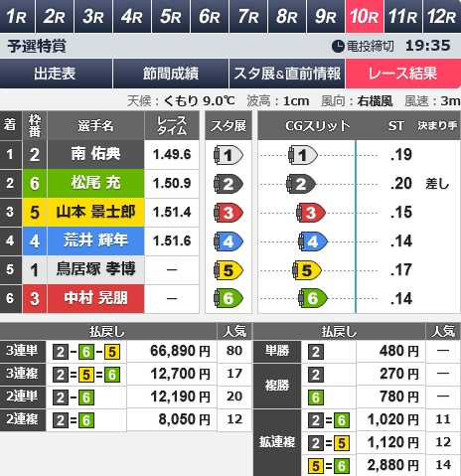Screen dimensions: 461x476
Task: Select the 6R race tab
Action: [210, 16]
